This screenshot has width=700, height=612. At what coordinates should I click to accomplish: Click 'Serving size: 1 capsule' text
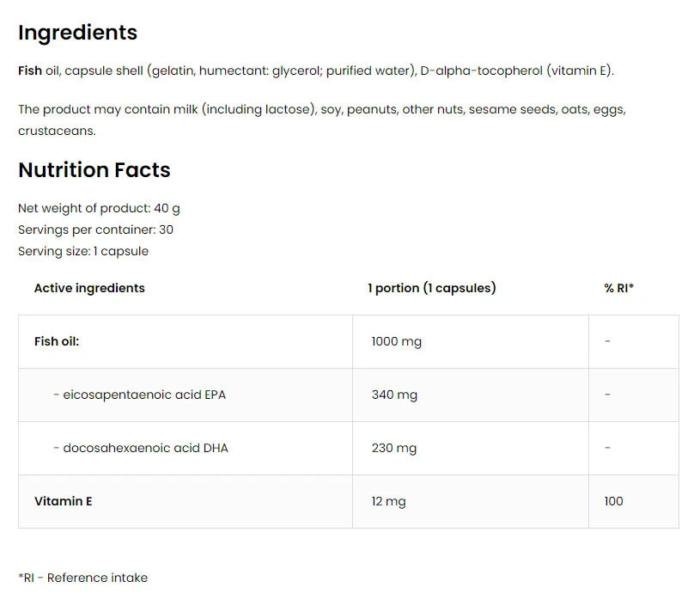tap(83, 251)
